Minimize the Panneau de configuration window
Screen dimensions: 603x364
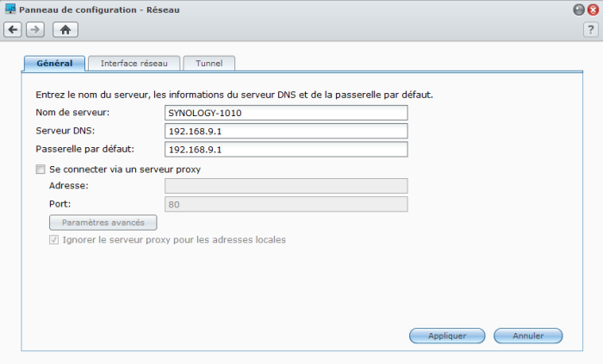pos(578,9)
